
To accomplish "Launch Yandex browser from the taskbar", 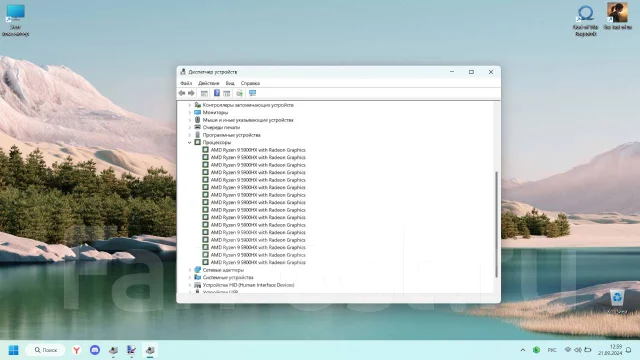I will (x=76, y=350).
